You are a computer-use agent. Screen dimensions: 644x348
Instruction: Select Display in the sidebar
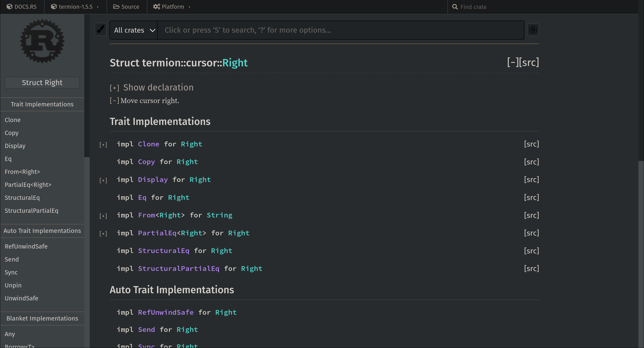tap(15, 146)
